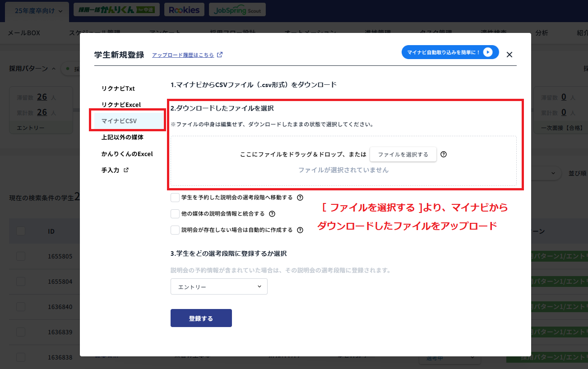The image size is (588, 369).
Task: Open the エントリー selection stage dropdown
Action: (218, 286)
